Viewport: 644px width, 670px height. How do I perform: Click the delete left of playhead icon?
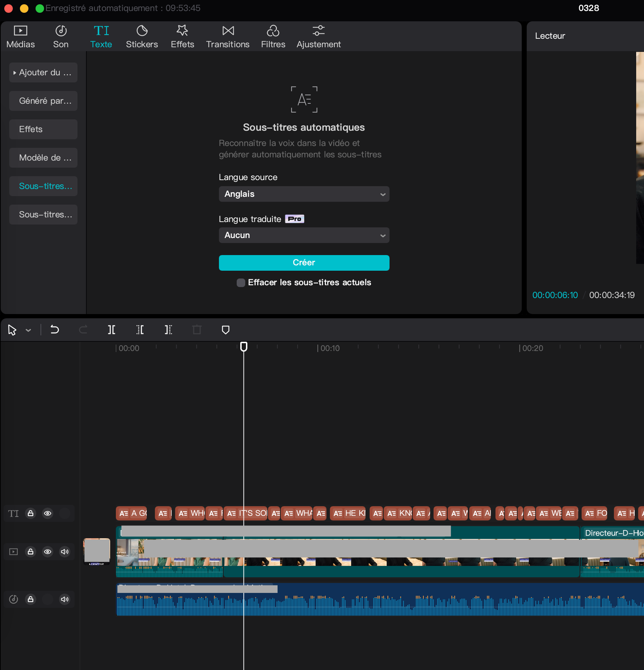pos(140,330)
